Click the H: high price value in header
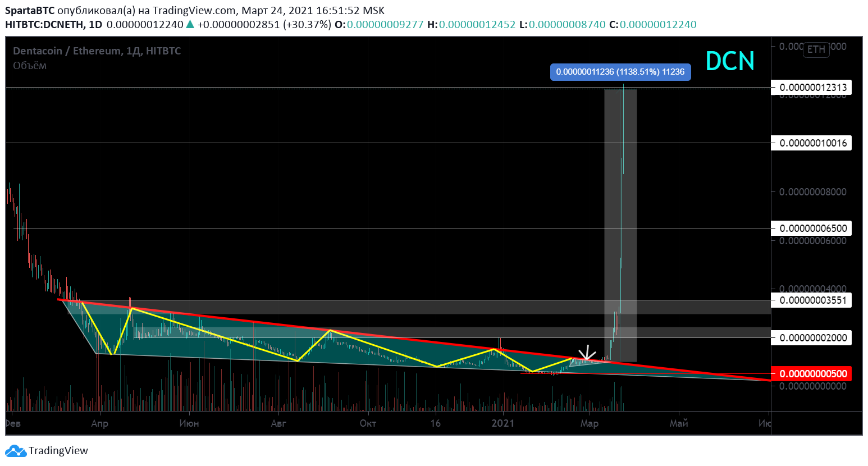868x466 pixels. pos(477,25)
